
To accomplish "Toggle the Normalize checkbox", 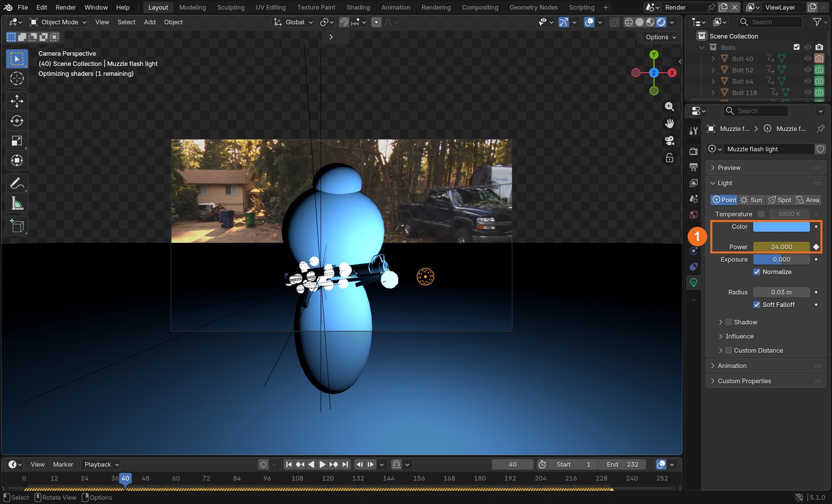I will coord(757,272).
